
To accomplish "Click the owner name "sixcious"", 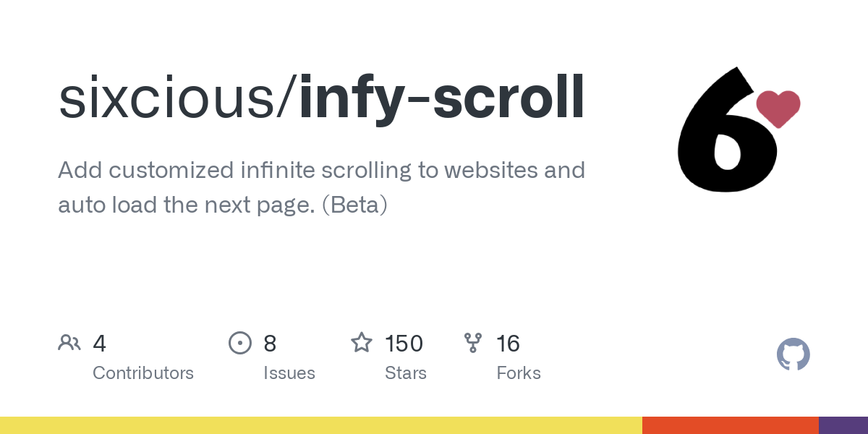I will point(172,97).
